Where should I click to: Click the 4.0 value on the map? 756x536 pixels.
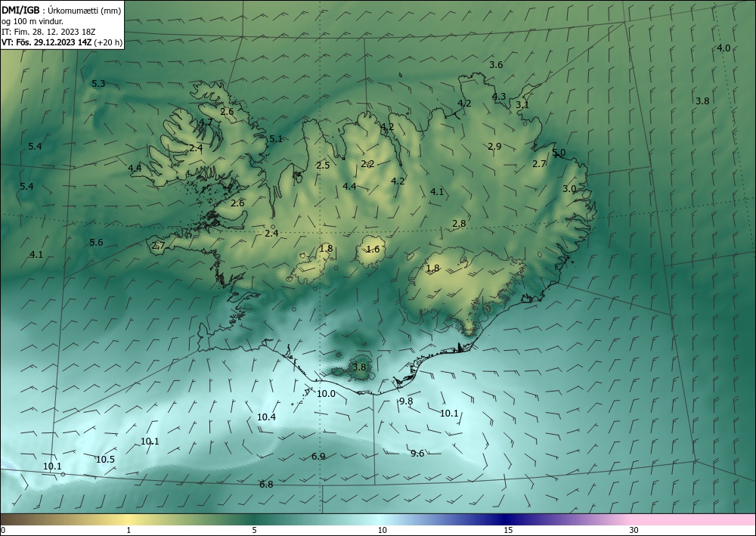723,48
